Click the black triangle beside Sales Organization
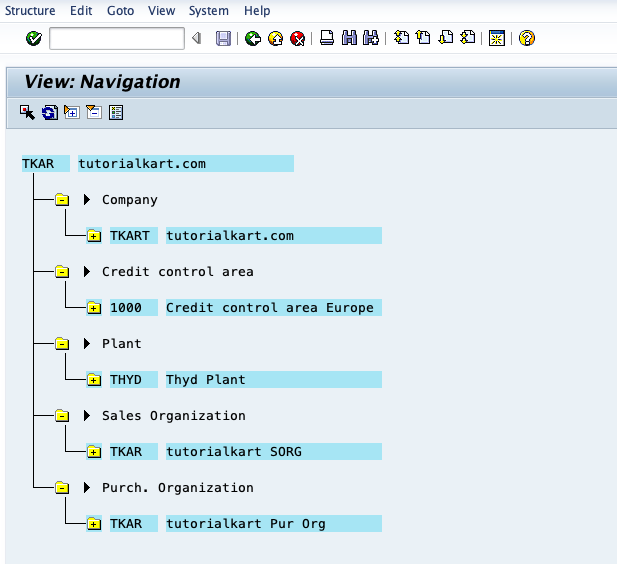Viewport: 617px width, 564px height. [x=87, y=416]
